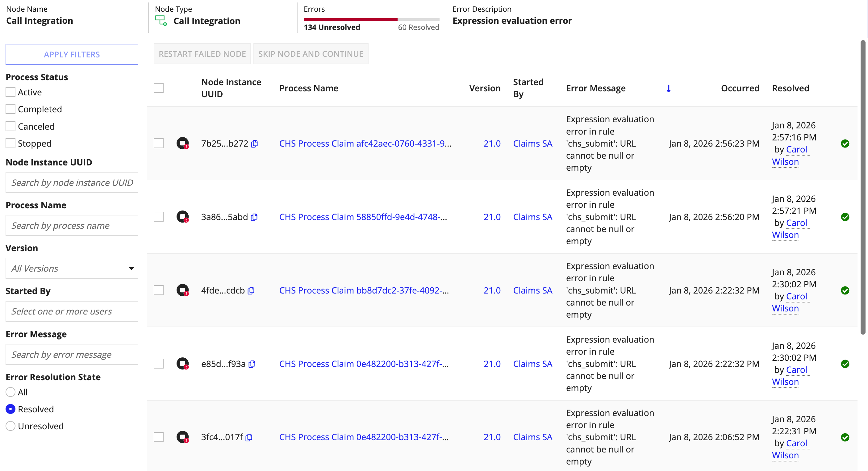868x471 pixels.
Task: Sort by Version column header
Action: [485, 88]
